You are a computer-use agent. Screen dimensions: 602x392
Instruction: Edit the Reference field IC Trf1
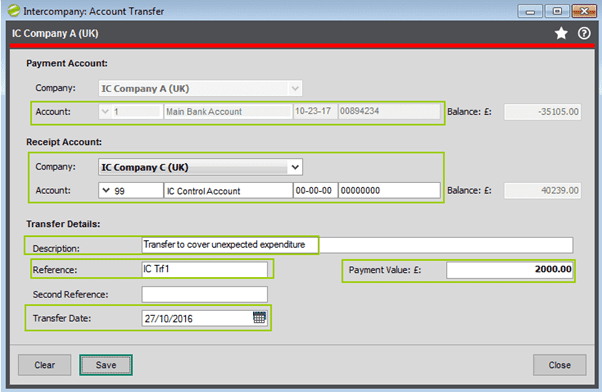205,269
